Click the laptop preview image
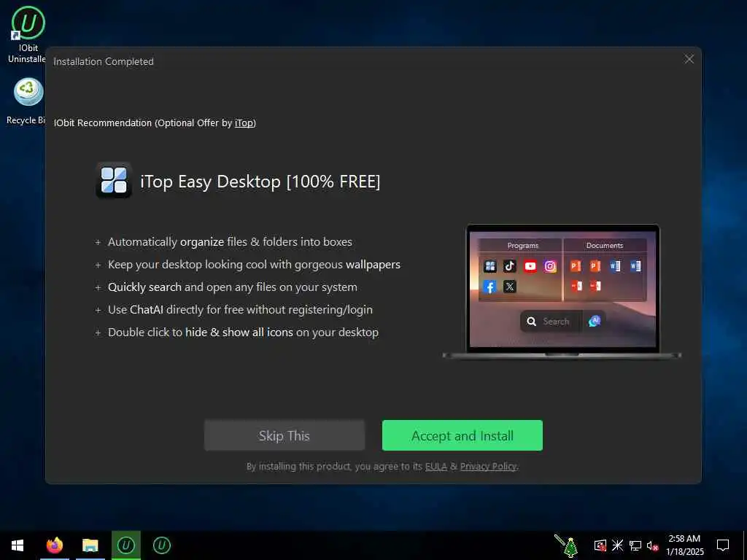The height and width of the screenshot is (560, 747). click(562, 292)
